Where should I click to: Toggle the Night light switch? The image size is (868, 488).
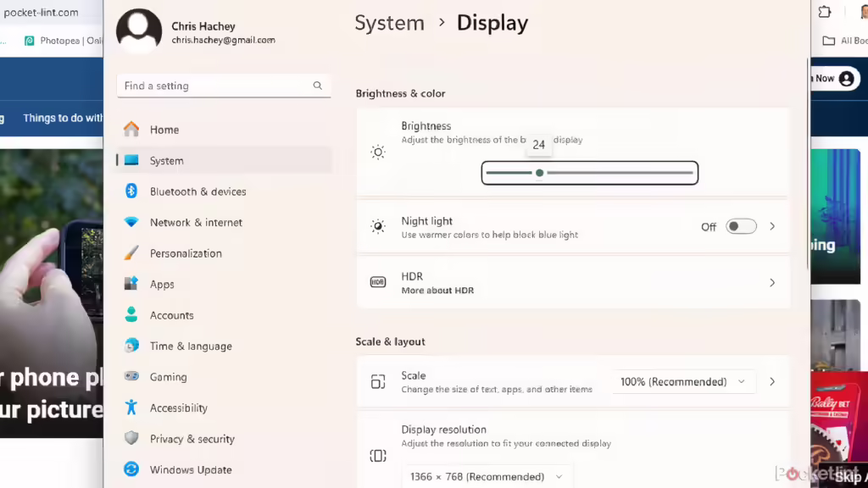tap(741, 226)
